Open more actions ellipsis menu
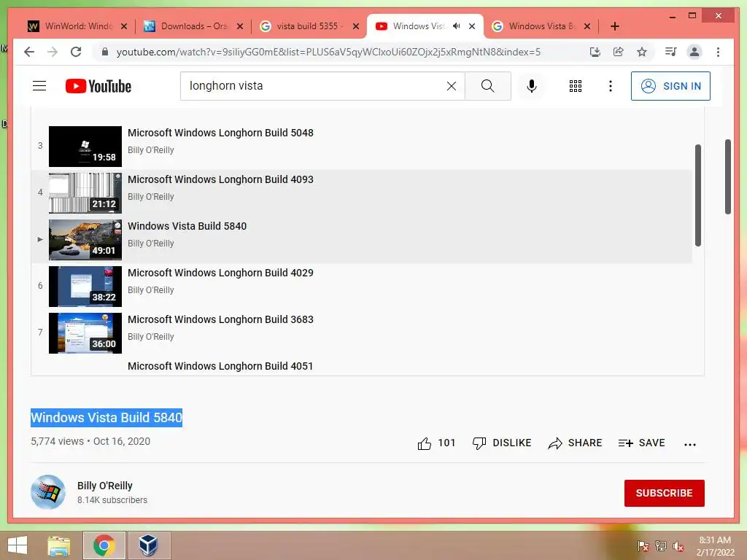Image resolution: width=747 pixels, height=560 pixels. tap(690, 444)
